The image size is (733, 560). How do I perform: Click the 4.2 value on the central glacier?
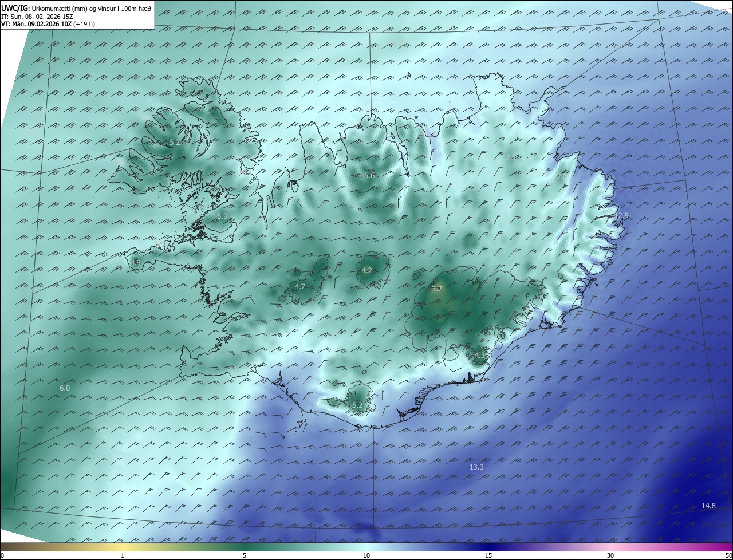(x=367, y=271)
